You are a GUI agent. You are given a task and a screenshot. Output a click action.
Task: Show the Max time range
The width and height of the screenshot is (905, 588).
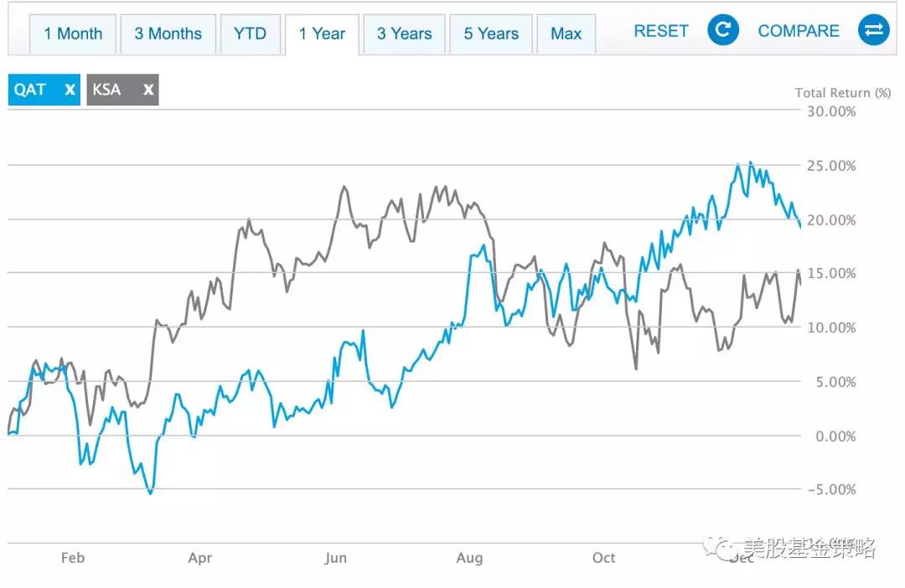click(x=566, y=34)
